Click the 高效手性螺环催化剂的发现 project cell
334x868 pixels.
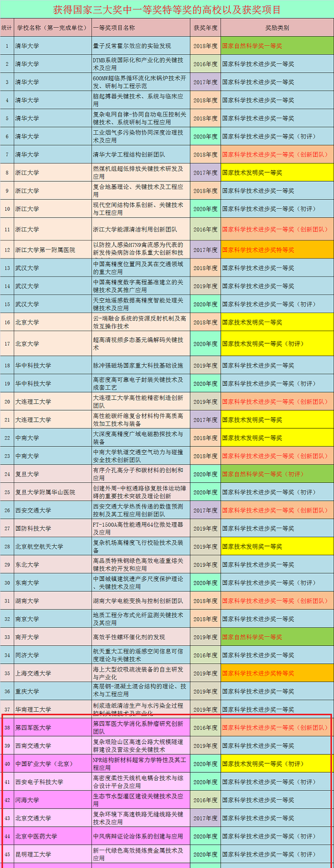tap(141, 637)
